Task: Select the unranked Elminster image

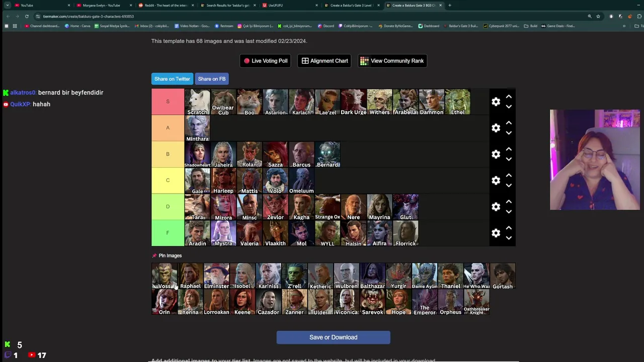Action: [x=216, y=276]
